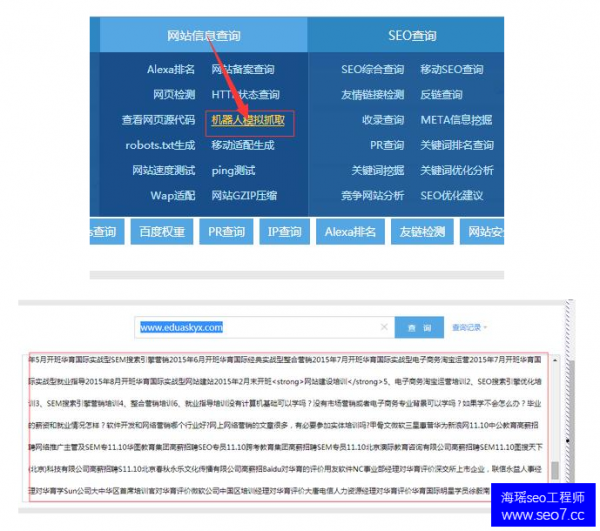Open 关键词挖掘 link

click(378, 170)
